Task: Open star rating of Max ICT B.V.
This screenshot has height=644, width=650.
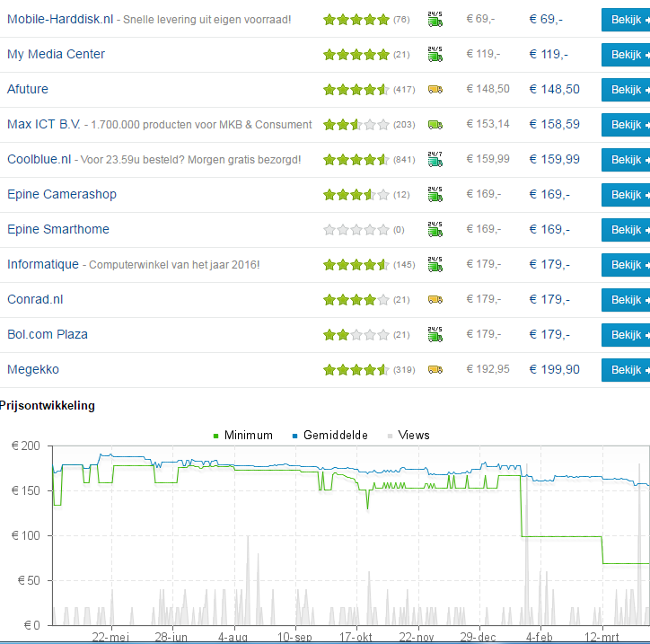Action: [356, 125]
